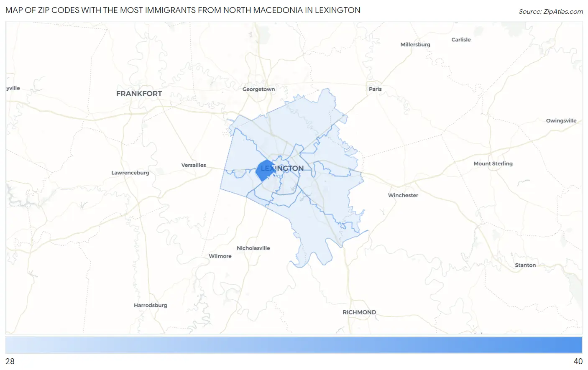Click the Versailles town label
The height and width of the screenshot is (370, 588).
(194, 165)
